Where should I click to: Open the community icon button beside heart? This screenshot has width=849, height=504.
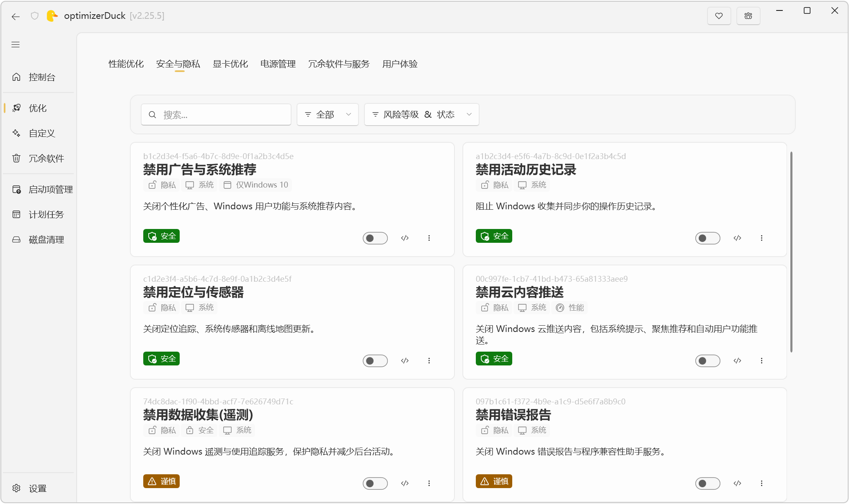pyautogui.click(x=748, y=16)
